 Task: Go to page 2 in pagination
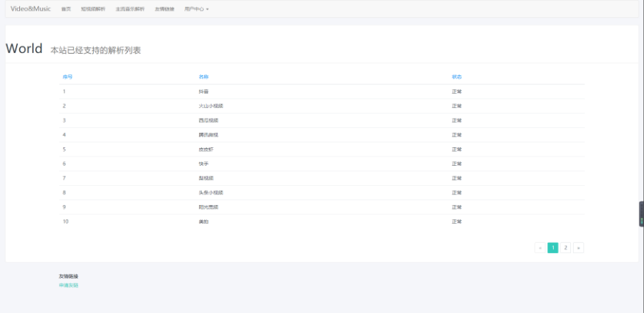point(565,248)
